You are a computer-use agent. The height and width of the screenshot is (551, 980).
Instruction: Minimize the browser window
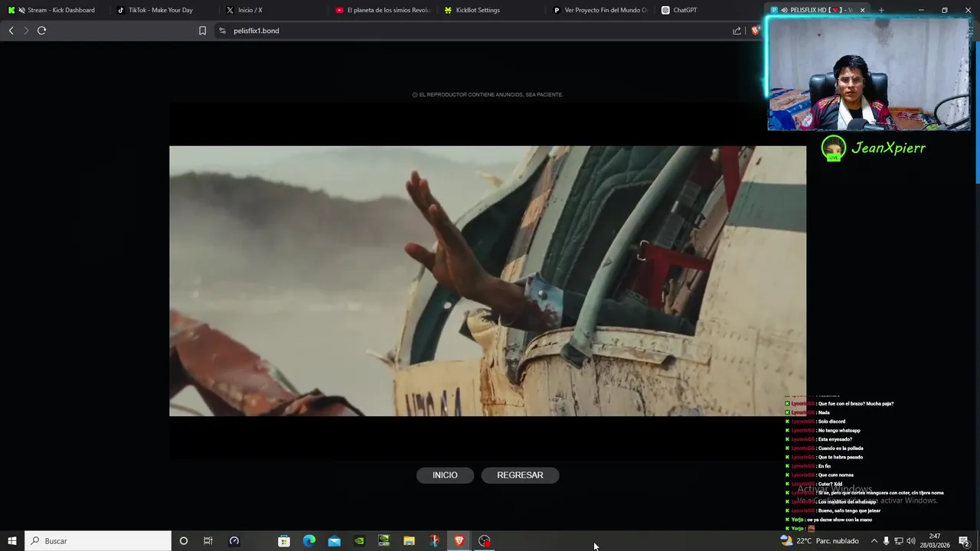click(921, 10)
